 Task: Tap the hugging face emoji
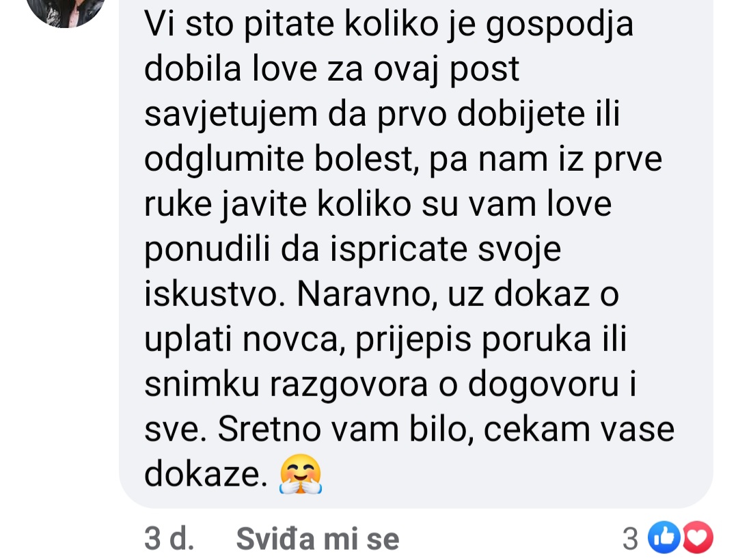click(x=300, y=474)
